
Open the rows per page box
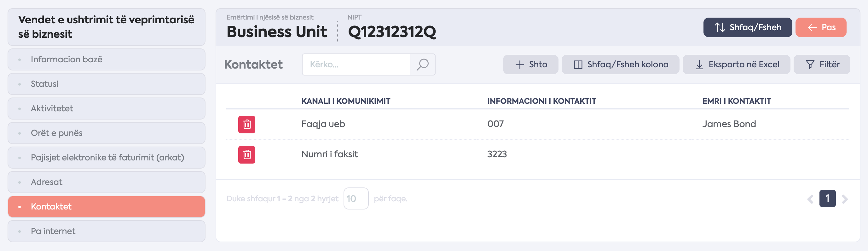click(x=356, y=198)
